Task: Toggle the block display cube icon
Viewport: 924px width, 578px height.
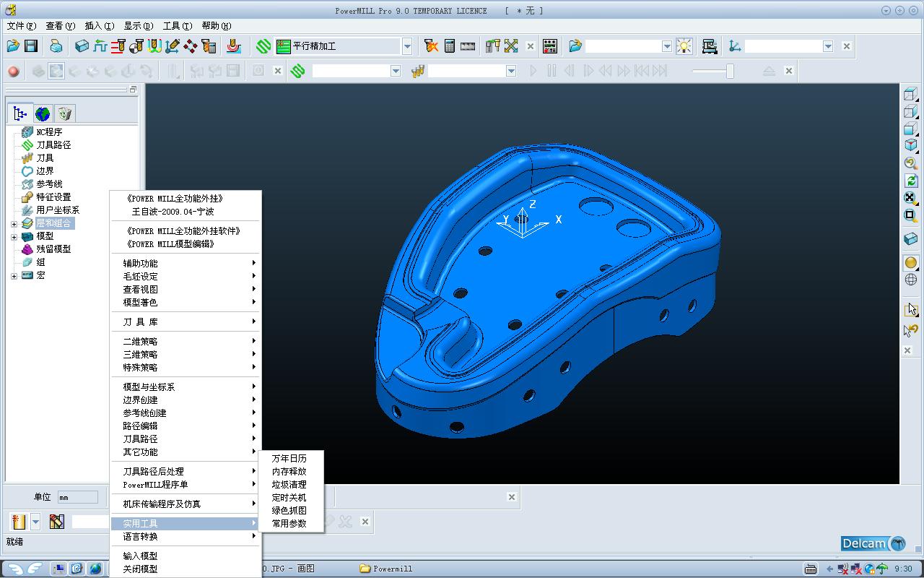Action: (911, 239)
